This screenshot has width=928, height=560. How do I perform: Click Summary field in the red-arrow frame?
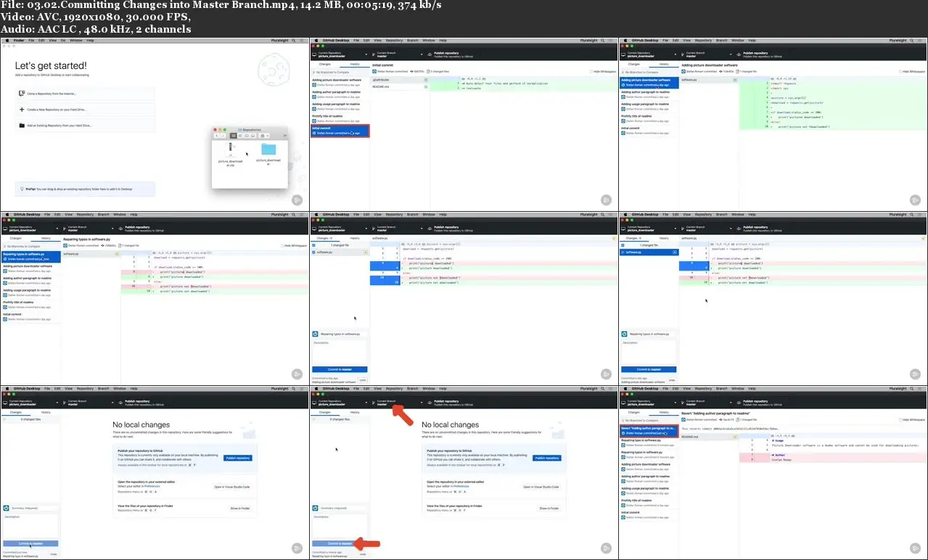coord(343,508)
